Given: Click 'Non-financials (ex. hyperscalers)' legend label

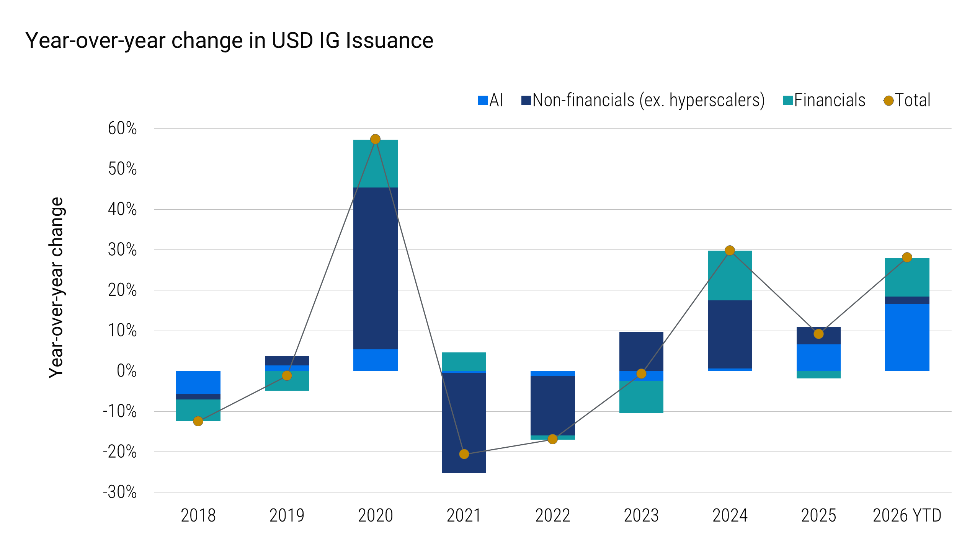Looking at the screenshot, I should click(x=649, y=101).
